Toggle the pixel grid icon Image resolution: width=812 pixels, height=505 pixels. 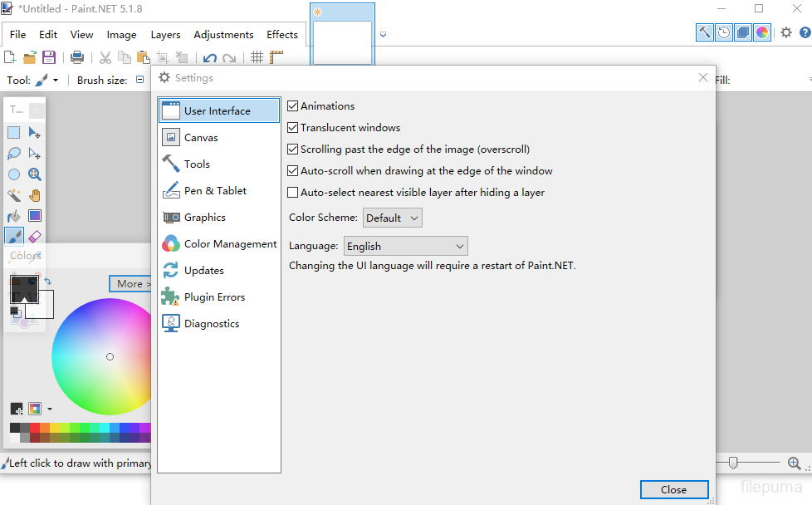pos(257,57)
